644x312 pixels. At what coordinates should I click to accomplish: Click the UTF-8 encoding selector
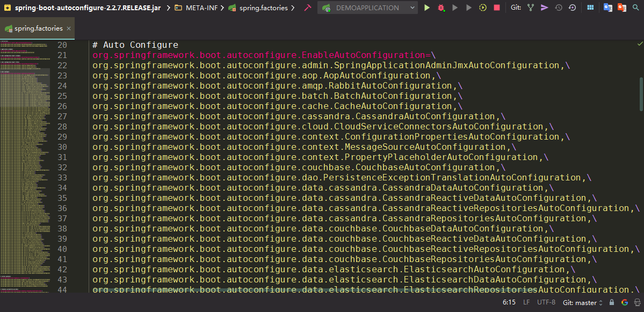pos(546,302)
